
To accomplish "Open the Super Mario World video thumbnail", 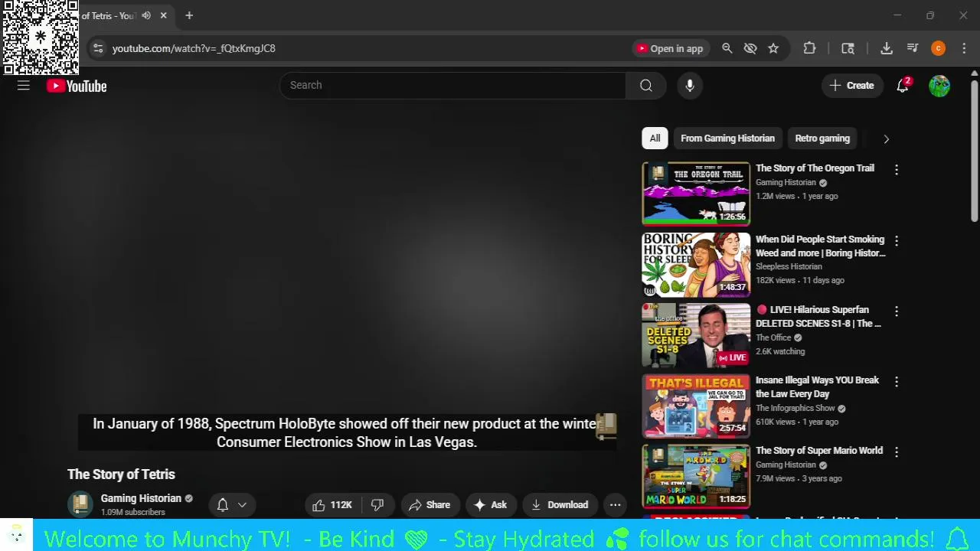I will click(x=696, y=476).
